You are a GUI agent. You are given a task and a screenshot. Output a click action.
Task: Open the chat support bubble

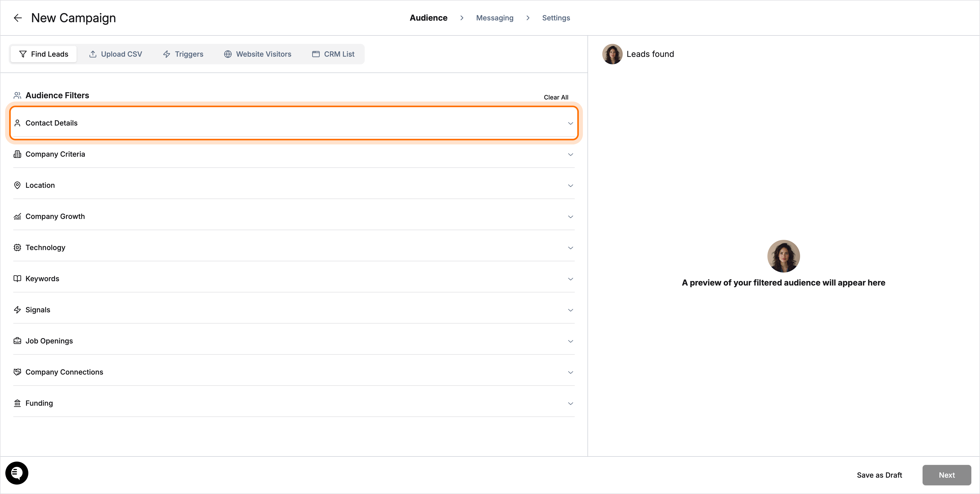[x=17, y=473]
